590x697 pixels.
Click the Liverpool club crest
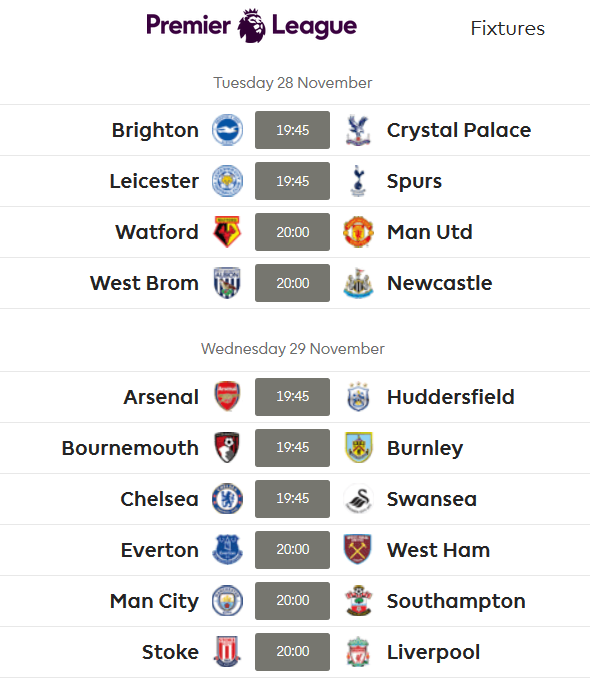tap(358, 652)
